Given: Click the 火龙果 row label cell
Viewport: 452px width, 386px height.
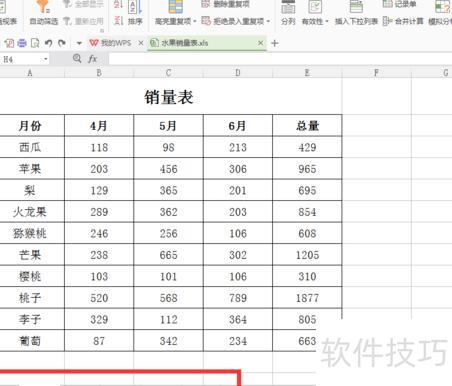Looking at the screenshot, I should click(x=31, y=212).
